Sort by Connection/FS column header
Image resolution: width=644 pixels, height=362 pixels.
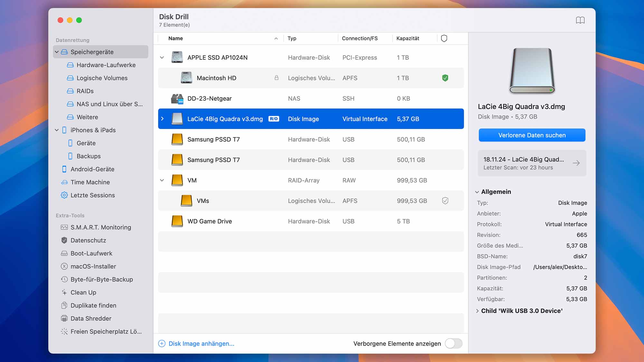[x=360, y=38]
